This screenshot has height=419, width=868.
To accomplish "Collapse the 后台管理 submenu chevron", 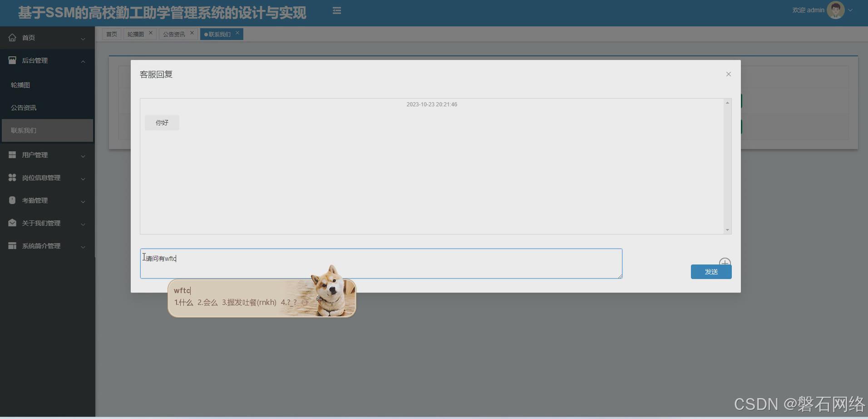I will click(x=83, y=61).
